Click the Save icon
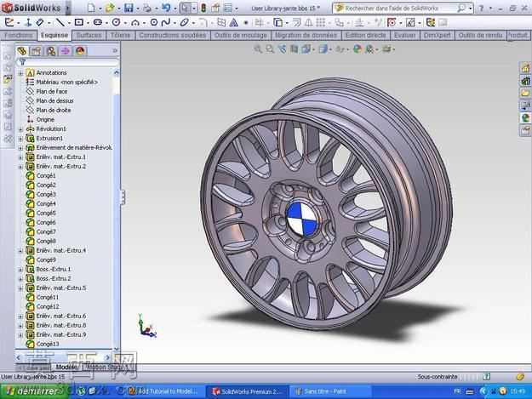The image size is (532, 399). tap(129, 8)
